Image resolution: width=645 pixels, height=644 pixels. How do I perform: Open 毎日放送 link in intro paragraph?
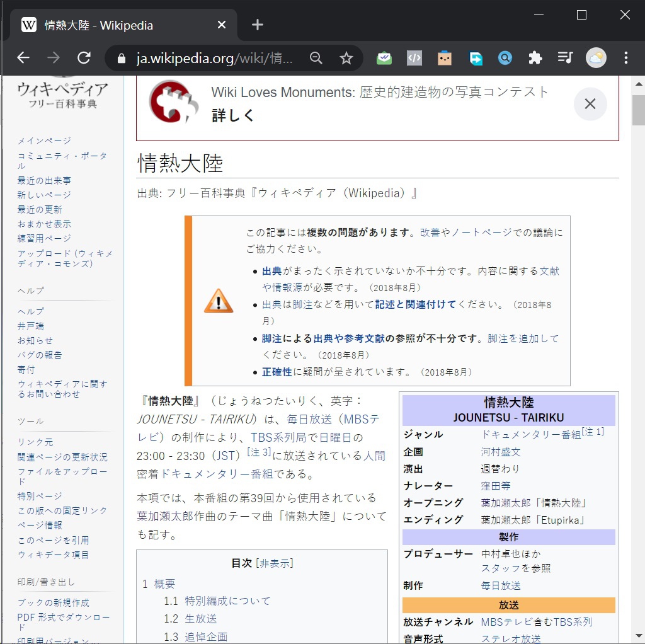coord(309,419)
